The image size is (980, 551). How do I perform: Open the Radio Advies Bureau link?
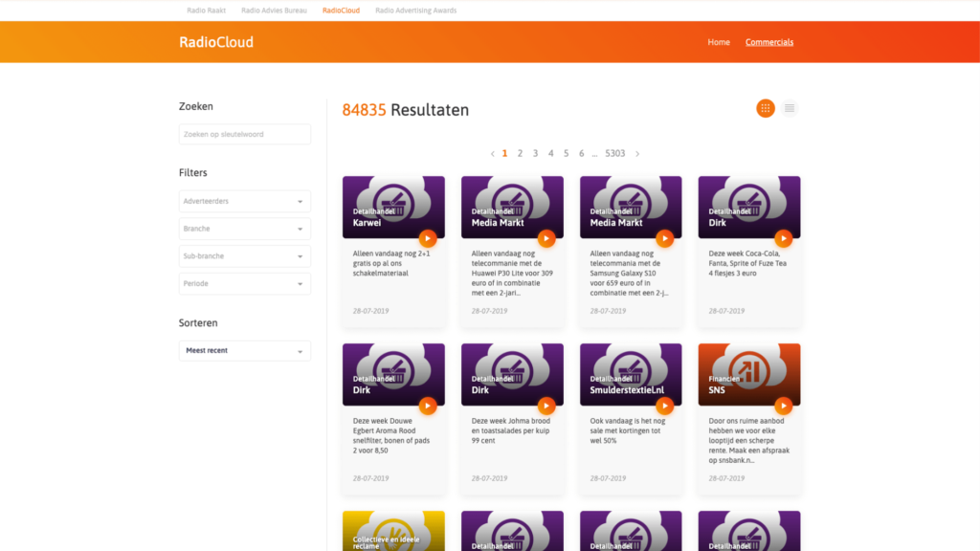[275, 11]
